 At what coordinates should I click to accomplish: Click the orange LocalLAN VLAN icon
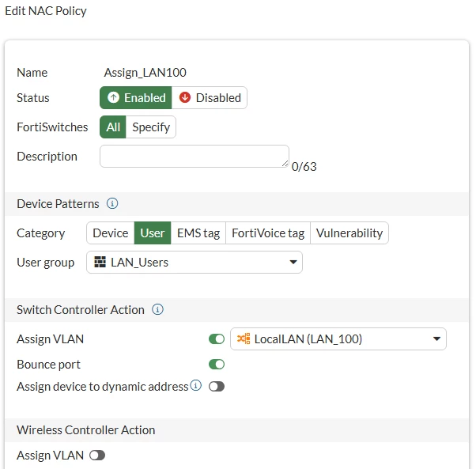tap(244, 339)
